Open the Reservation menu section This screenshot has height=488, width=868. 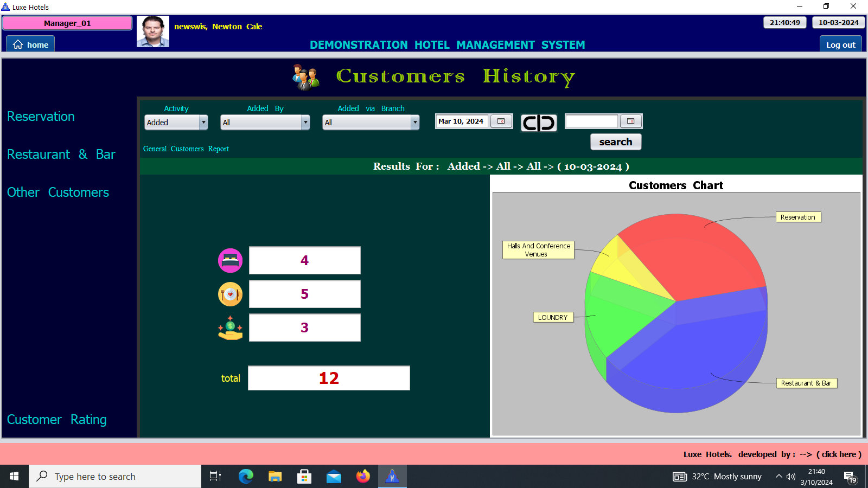pyautogui.click(x=41, y=117)
